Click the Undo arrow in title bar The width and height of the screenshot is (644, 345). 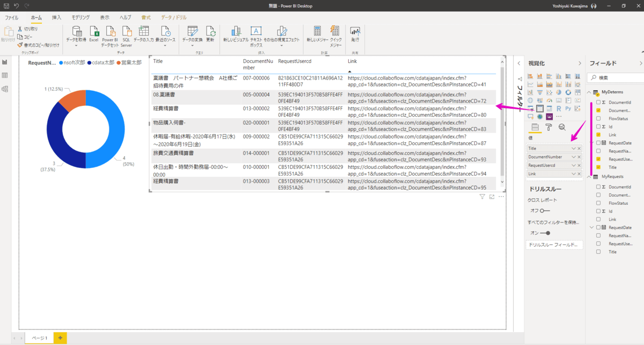click(x=17, y=5)
